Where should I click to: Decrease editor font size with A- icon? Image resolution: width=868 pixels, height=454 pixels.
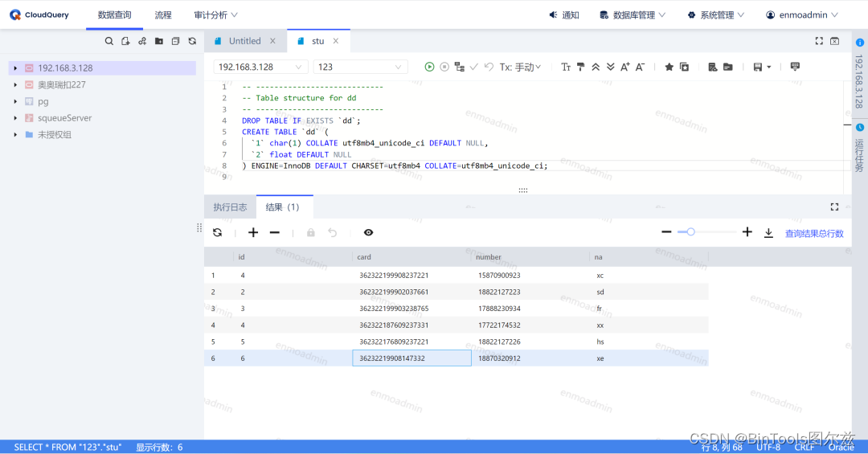[640, 67]
